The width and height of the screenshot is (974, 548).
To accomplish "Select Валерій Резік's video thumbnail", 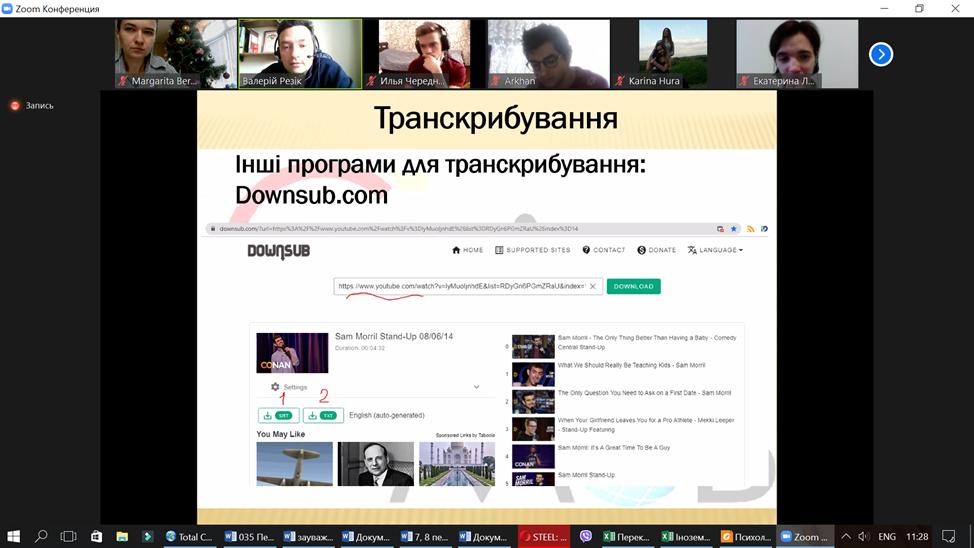I will (300, 54).
